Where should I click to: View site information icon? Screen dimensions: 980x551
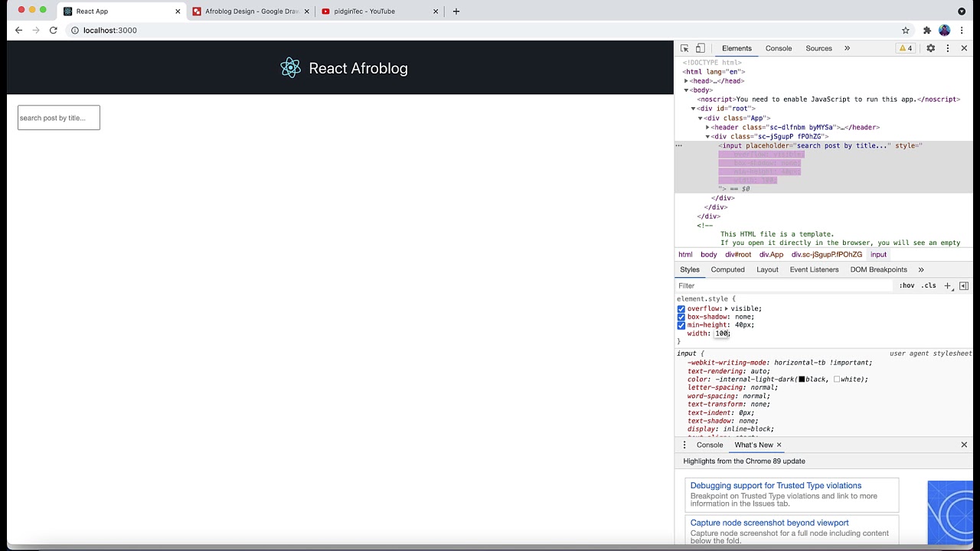coord(74,31)
